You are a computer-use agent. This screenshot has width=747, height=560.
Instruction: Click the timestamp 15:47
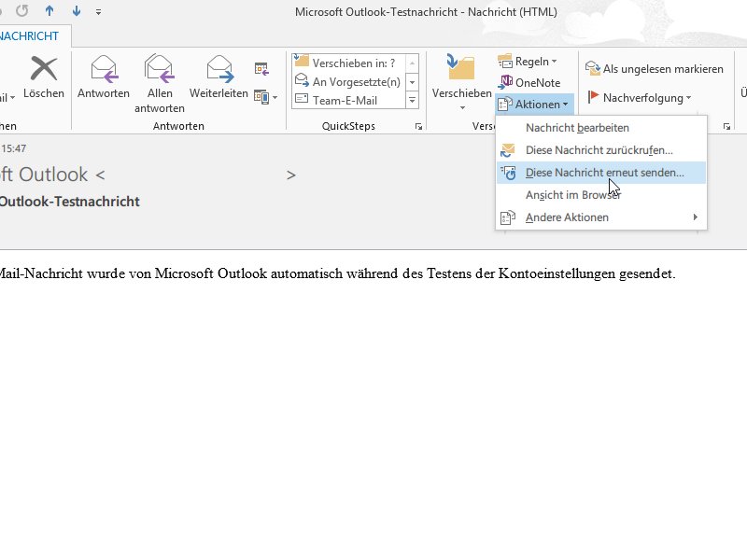[13, 148]
